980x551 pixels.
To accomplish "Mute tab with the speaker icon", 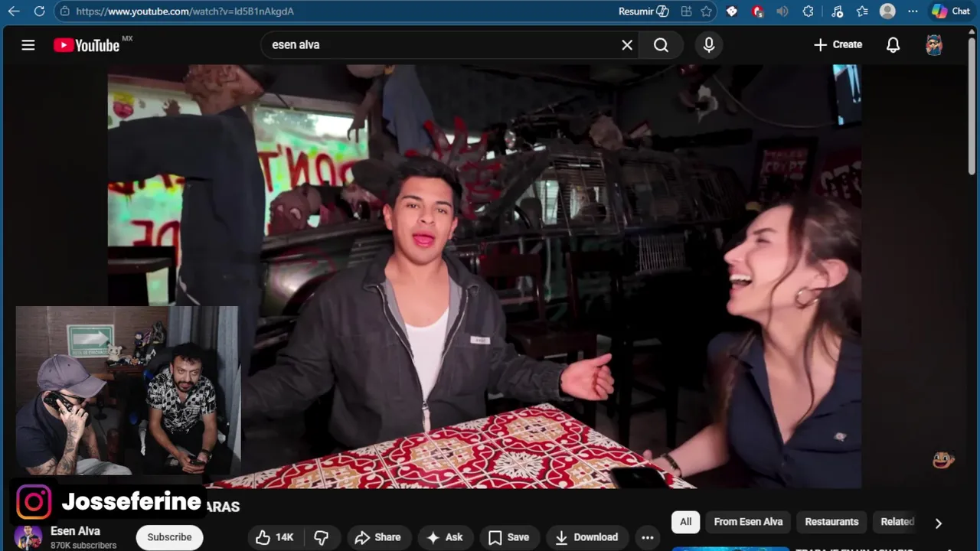I will point(782,11).
